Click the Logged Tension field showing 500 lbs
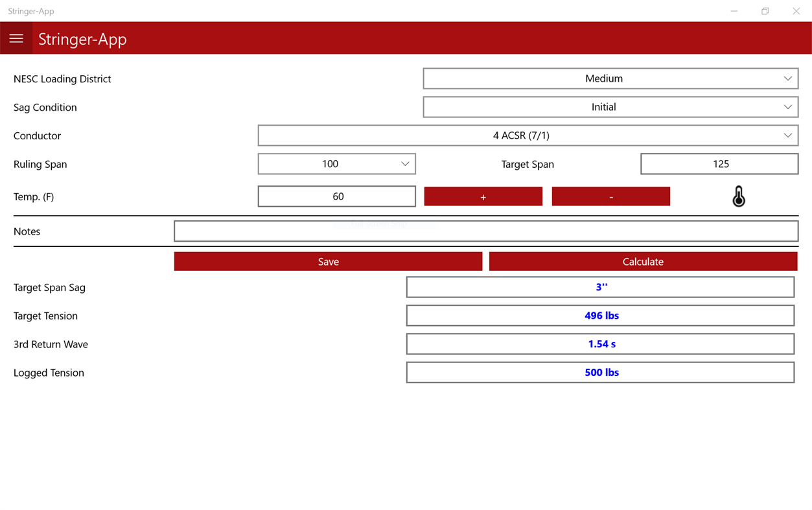Image resolution: width=812 pixels, height=510 pixels. point(600,372)
